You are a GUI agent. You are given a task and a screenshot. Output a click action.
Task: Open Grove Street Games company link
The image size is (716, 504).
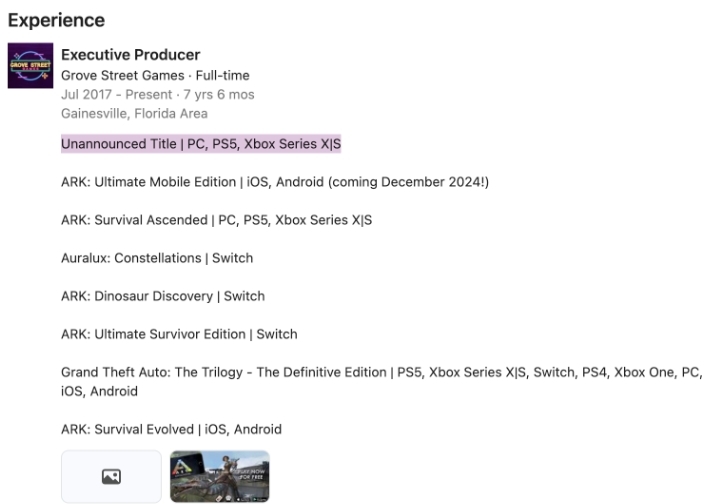tap(123, 75)
